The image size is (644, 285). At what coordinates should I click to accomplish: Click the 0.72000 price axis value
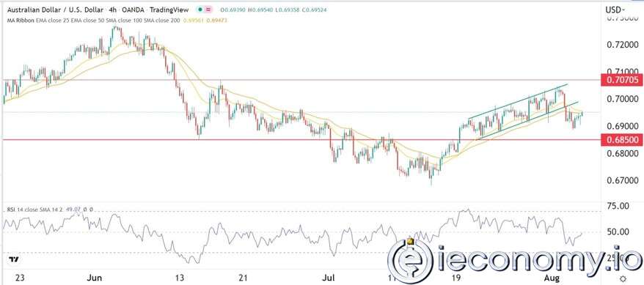pyautogui.click(x=623, y=44)
